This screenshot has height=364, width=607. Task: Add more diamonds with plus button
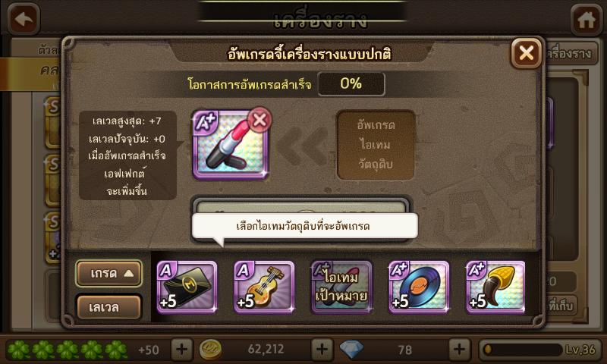[460, 350]
